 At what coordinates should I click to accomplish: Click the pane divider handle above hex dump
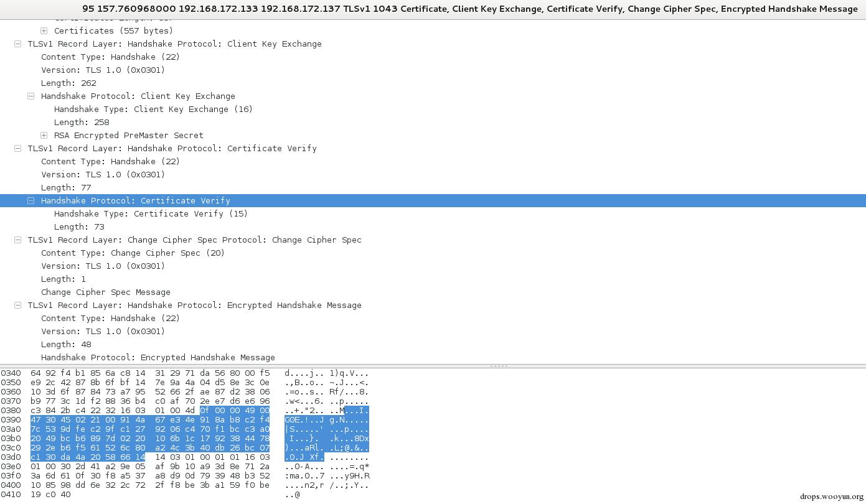[x=499, y=366]
